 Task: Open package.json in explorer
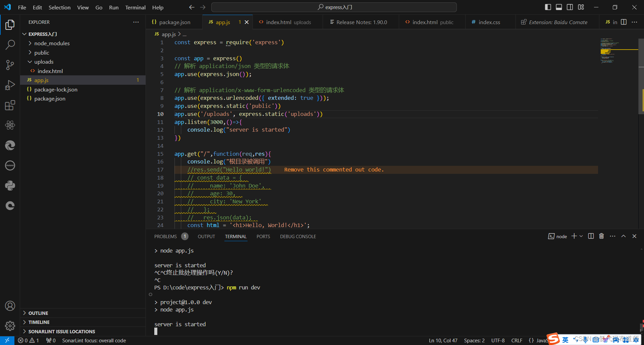tap(83, 99)
